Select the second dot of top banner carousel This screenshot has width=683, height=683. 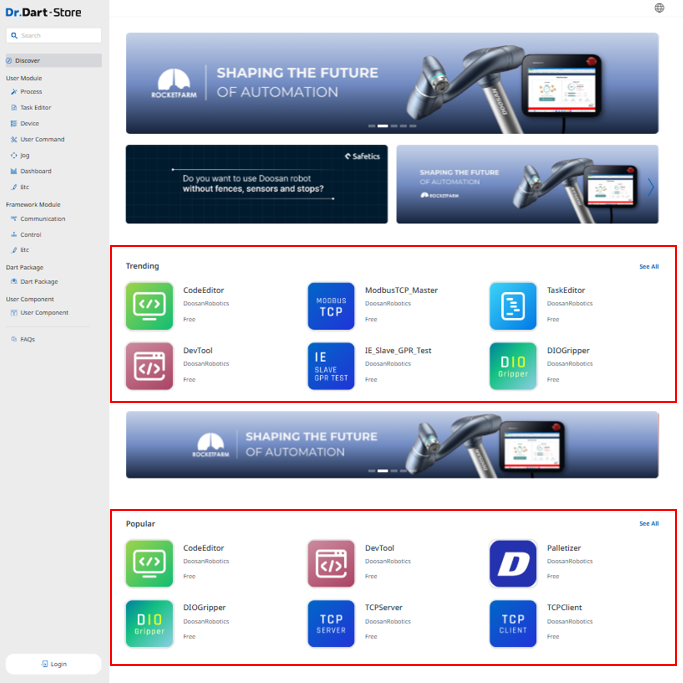click(382, 126)
